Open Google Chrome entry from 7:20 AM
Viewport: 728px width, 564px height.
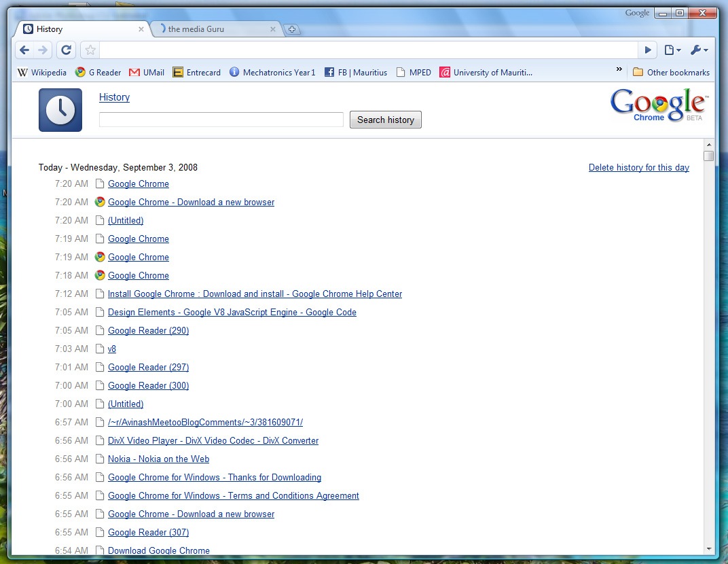pyautogui.click(x=139, y=183)
